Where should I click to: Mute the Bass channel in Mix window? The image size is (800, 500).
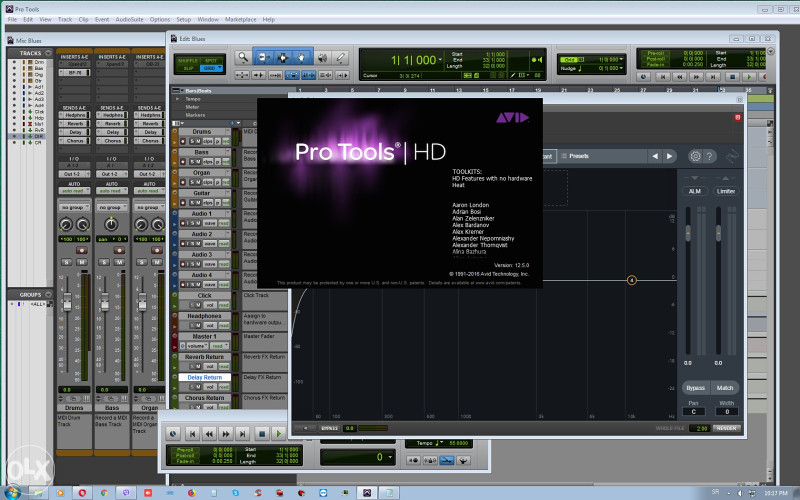point(119,262)
